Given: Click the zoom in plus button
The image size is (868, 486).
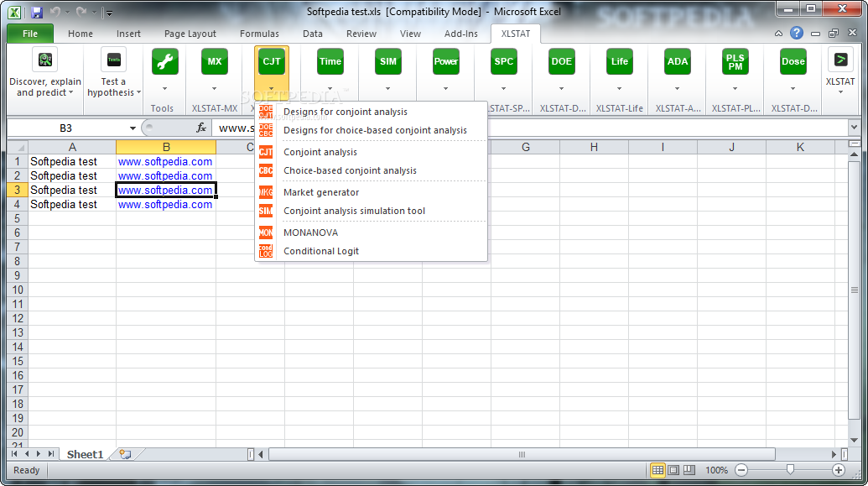Looking at the screenshot, I should pyautogui.click(x=839, y=470).
